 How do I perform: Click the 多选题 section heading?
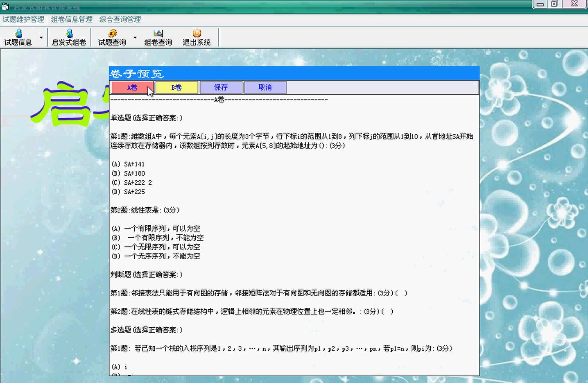pos(147,330)
